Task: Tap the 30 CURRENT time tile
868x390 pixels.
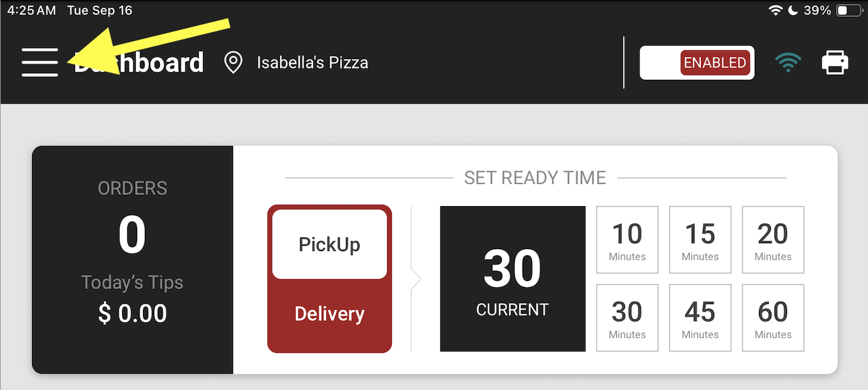Action: click(x=512, y=279)
